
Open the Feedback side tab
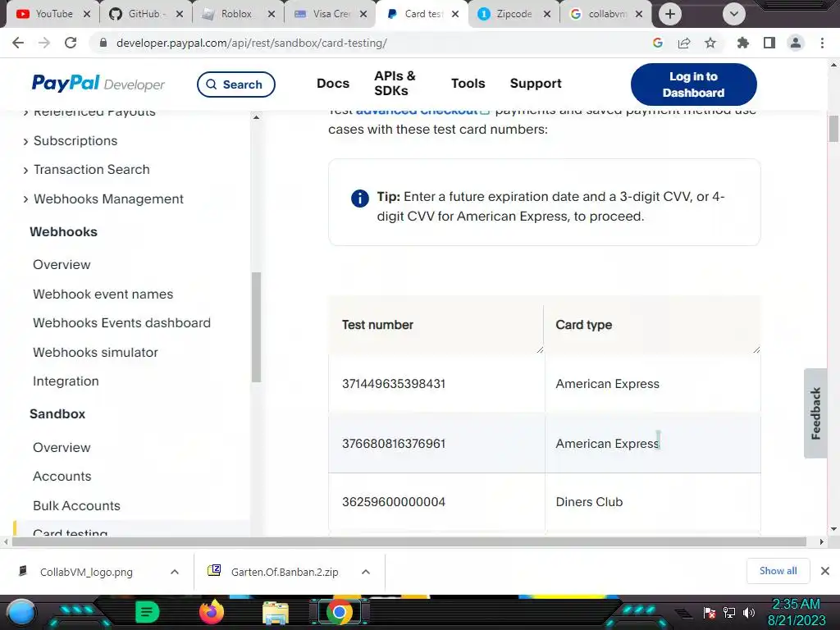pos(815,413)
